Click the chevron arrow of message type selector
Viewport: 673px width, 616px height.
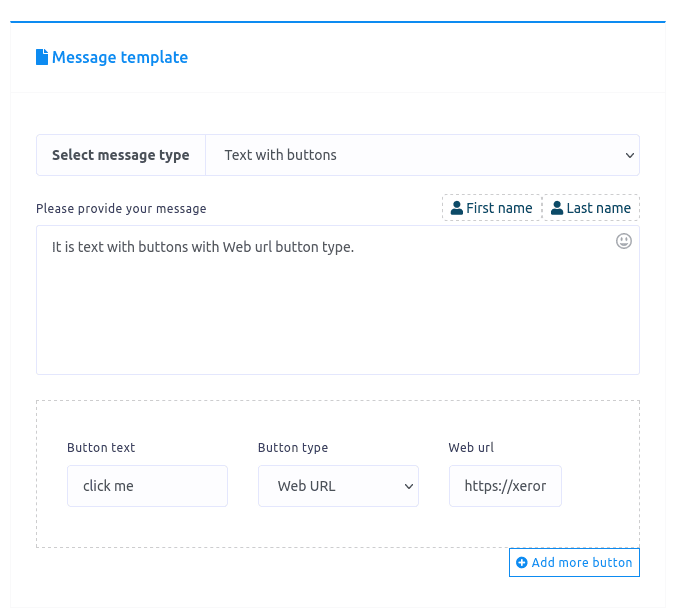click(x=629, y=156)
